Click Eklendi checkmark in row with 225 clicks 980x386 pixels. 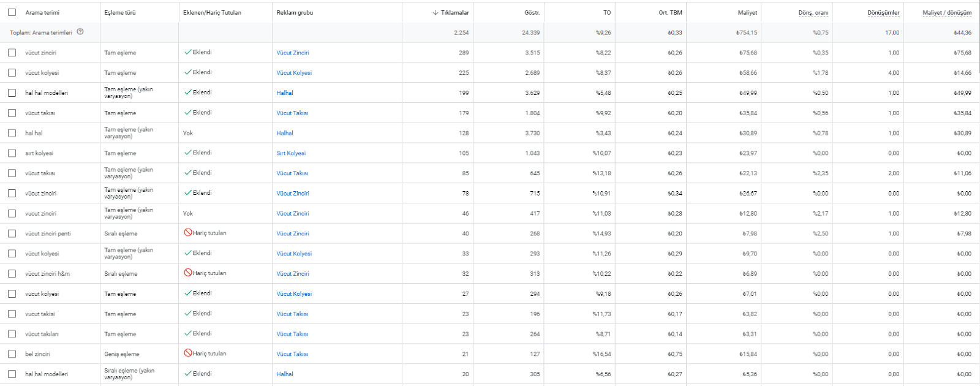click(188, 72)
